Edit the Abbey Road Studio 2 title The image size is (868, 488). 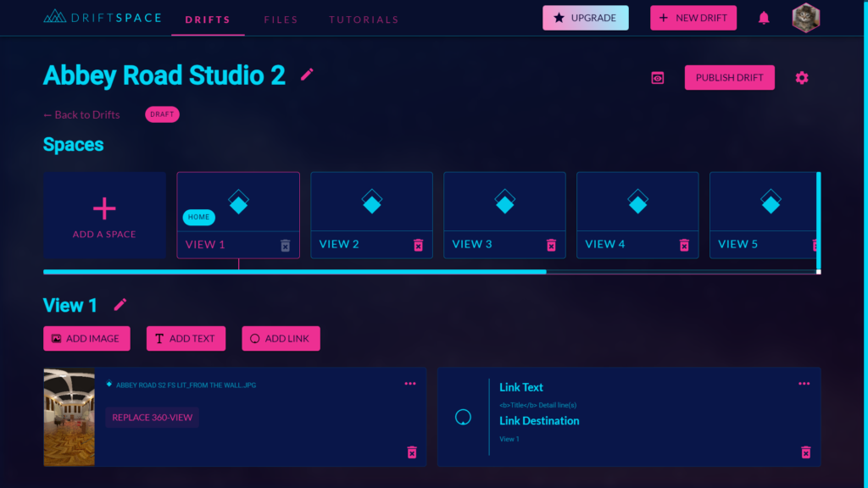307,75
